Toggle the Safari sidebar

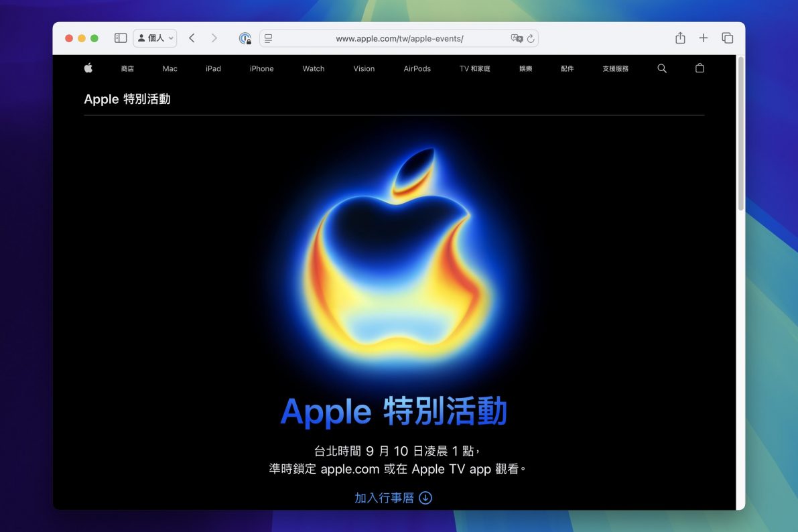(121, 38)
